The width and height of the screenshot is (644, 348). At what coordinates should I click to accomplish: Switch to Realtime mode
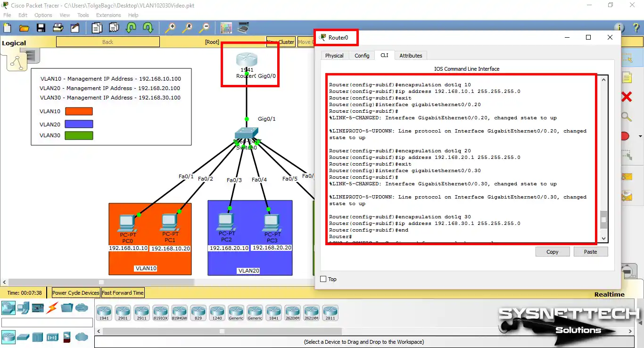609,294
